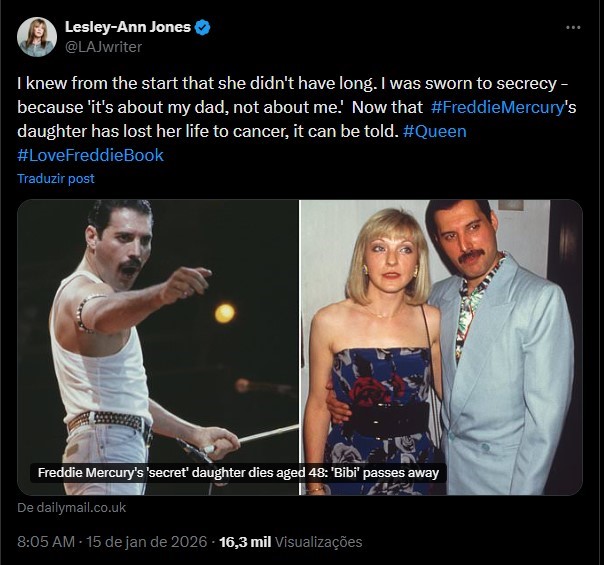Click Traduzir post to translate

(x=56, y=178)
